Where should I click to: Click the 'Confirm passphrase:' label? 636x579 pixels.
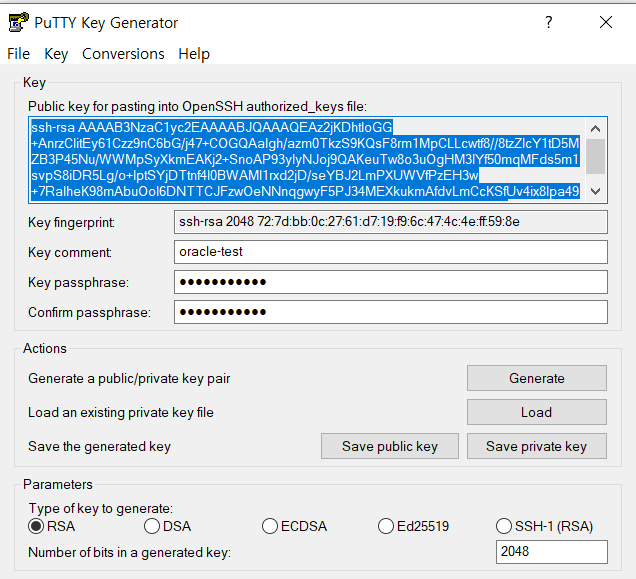tap(89, 312)
